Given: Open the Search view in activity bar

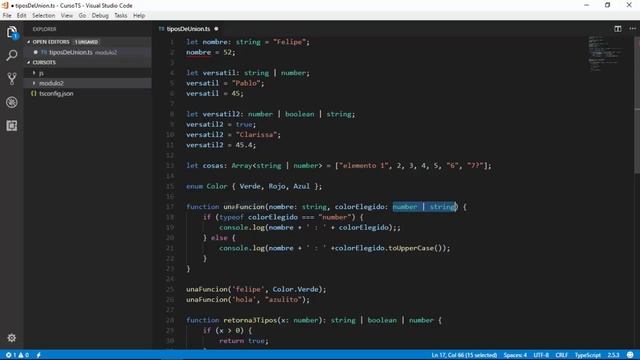Looking at the screenshot, I should (x=12, y=55).
